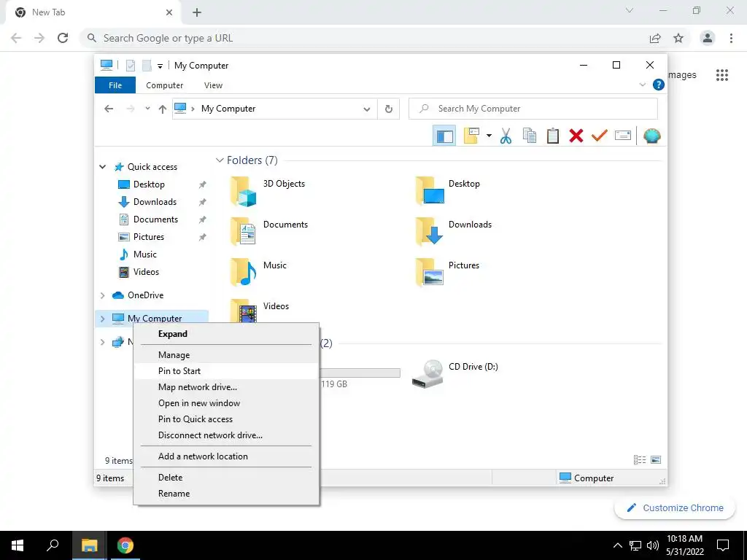Select Pictures in Quick access
The image size is (747, 560).
coord(148,237)
